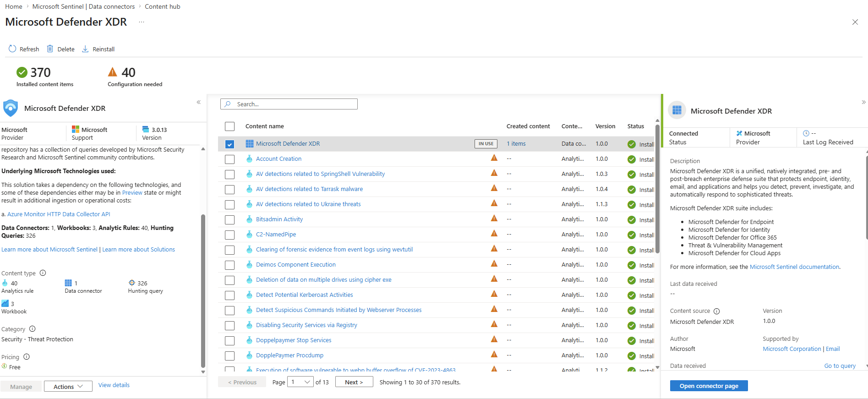The width and height of the screenshot is (868, 399).
Task: Click the Refresh icon in toolbar
Action: [12, 49]
